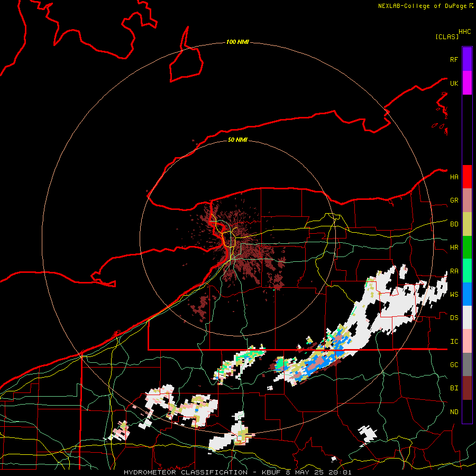Viewport: 476px width, 476px height.
Task: Click the HA legend label
Action: pyautogui.click(x=454, y=177)
